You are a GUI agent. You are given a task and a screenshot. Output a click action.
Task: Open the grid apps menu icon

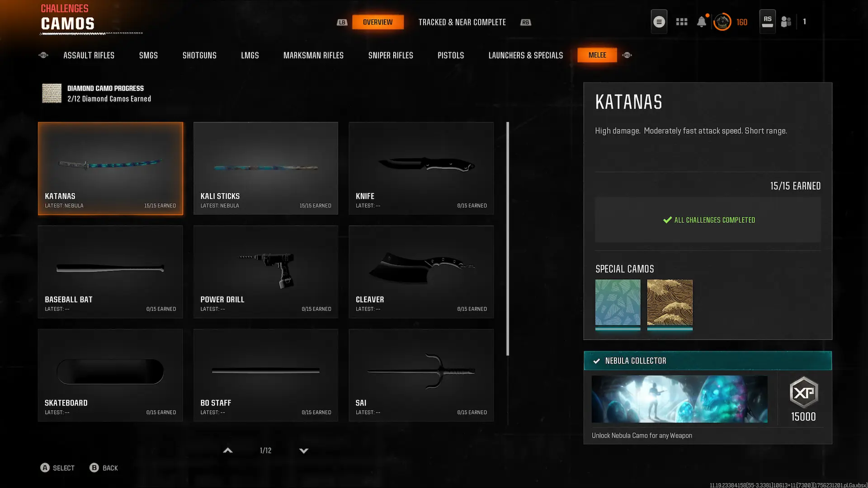tap(681, 22)
